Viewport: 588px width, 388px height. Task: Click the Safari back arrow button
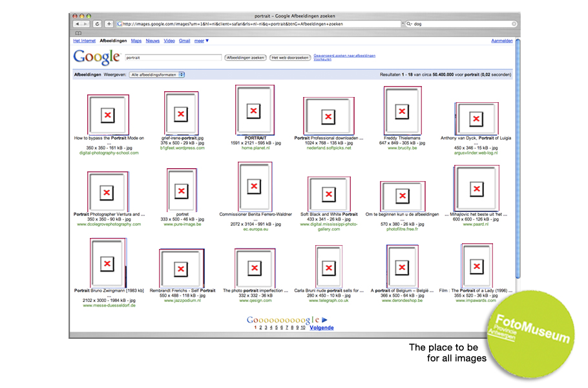(x=78, y=24)
